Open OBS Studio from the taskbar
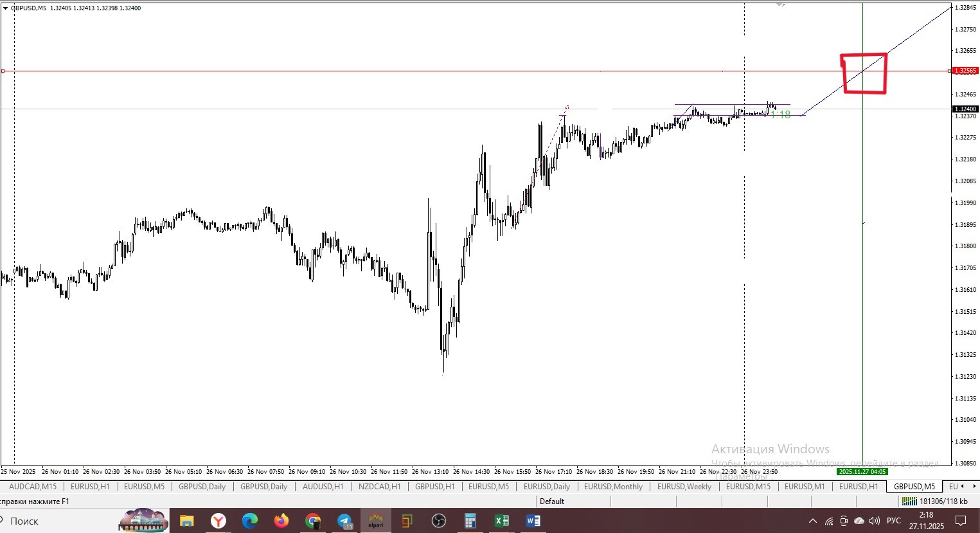Viewport: 980px width, 533px height. point(438,521)
